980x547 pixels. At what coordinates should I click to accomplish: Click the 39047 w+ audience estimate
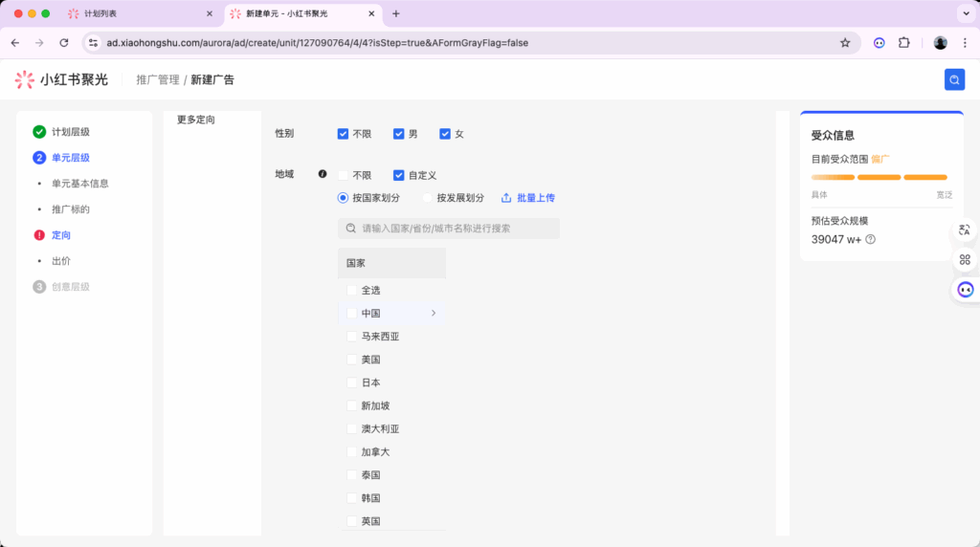836,239
